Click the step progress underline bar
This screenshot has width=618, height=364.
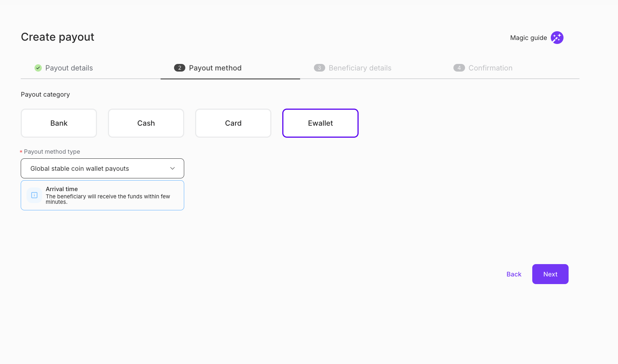coord(230,78)
